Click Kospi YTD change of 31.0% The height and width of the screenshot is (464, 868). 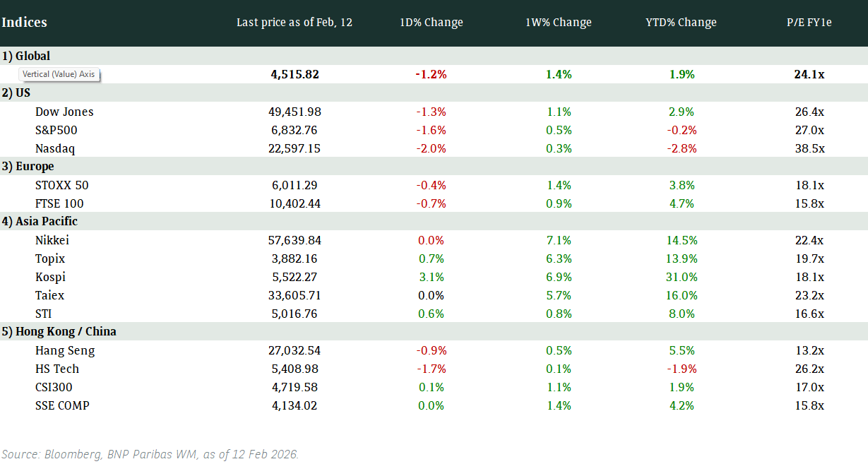681,277
